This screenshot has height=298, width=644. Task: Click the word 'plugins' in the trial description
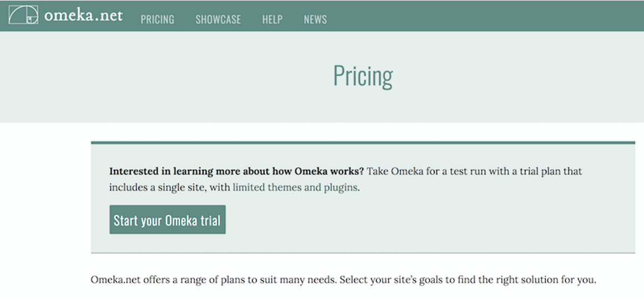[x=340, y=188]
